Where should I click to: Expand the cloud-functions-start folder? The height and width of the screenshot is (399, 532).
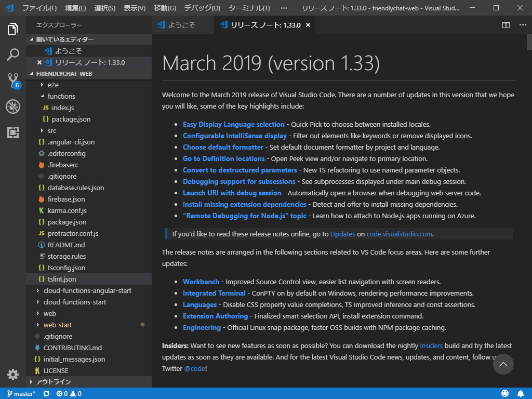[x=89, y=302]
